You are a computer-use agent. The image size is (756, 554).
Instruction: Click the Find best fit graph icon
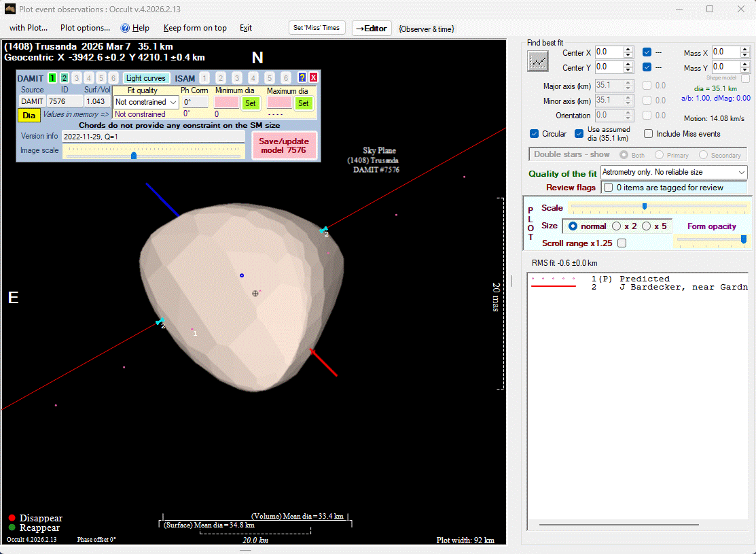pos(538,61)
